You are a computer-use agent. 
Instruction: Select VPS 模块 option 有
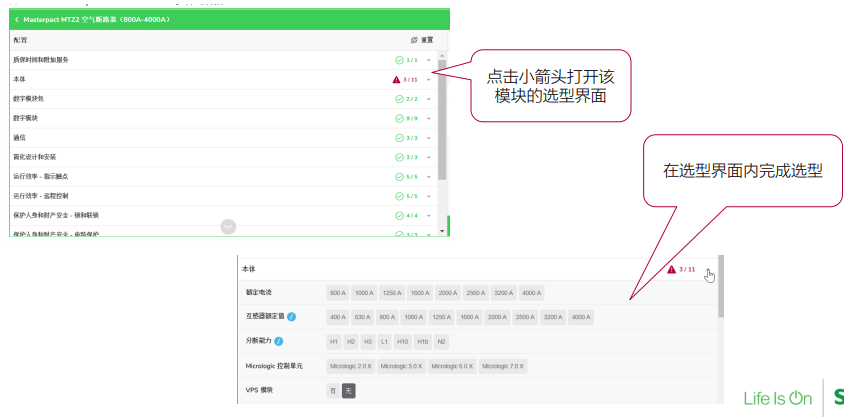coord(333,391)
